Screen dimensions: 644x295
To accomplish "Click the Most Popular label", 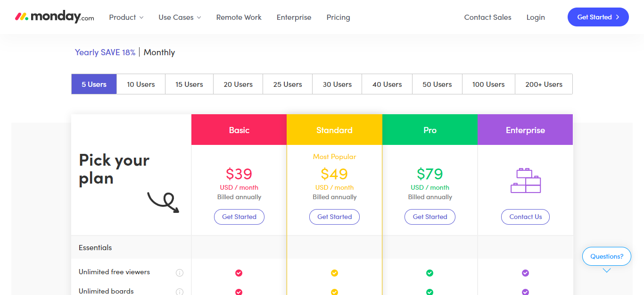I will click(x=334, y=157).
